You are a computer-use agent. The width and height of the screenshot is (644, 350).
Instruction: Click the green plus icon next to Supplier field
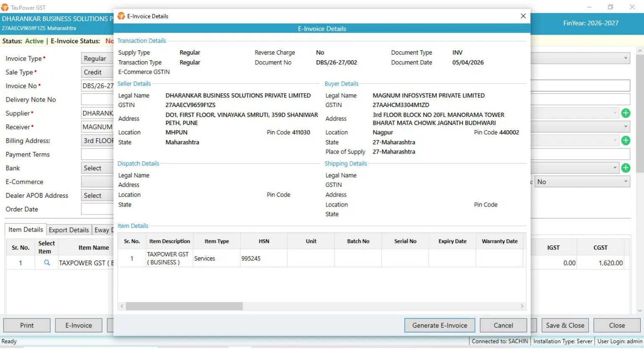click(x=626, y=113)
